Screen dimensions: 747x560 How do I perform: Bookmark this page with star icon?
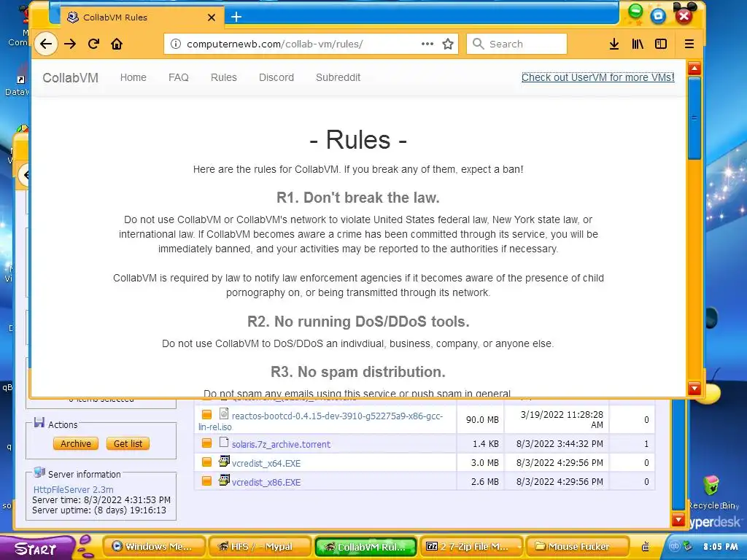tap(448, 44)
